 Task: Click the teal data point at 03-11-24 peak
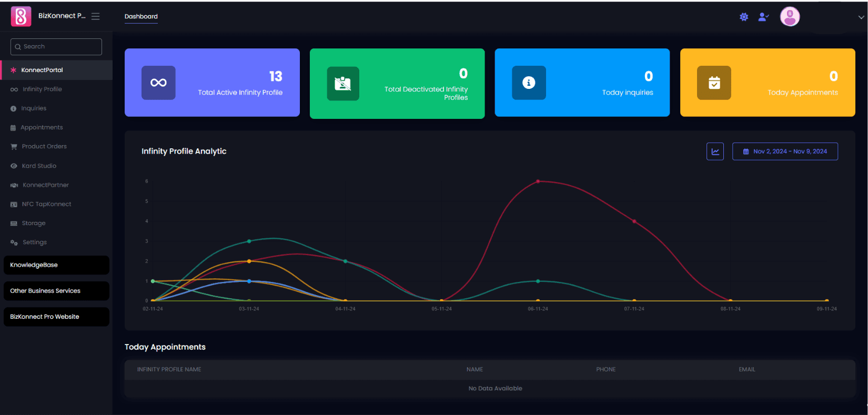[249, 241]
